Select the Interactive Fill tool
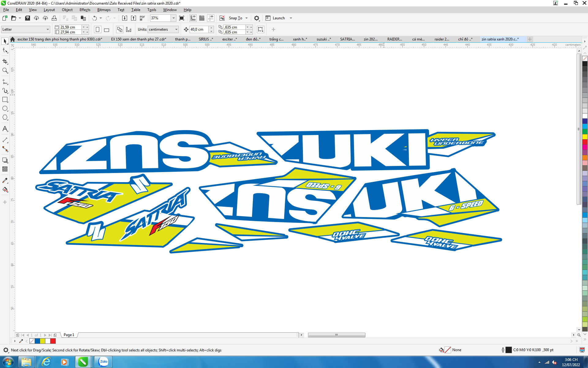The image size is (588, 368). tap(5, 190)
